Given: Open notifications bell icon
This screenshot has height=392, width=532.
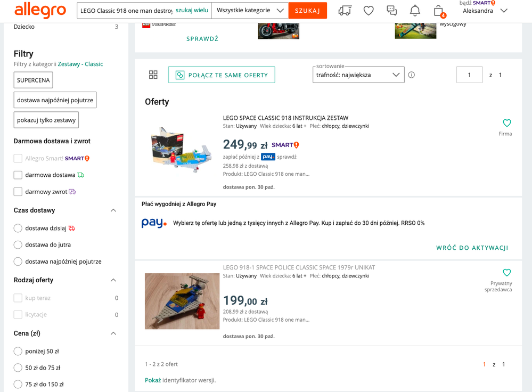Looking at the screenshot, I should (x=415, y=11).
